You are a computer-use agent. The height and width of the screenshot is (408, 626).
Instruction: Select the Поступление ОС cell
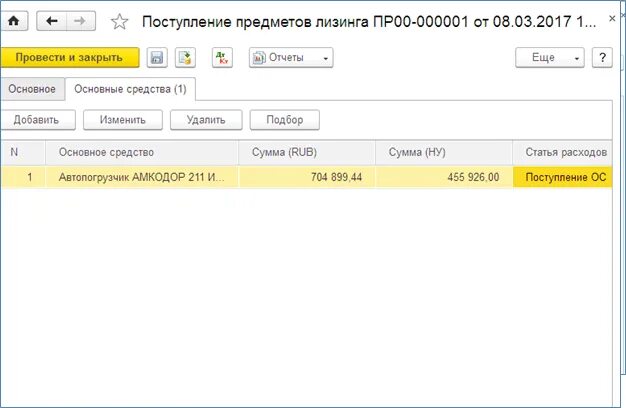coord(562,177)
